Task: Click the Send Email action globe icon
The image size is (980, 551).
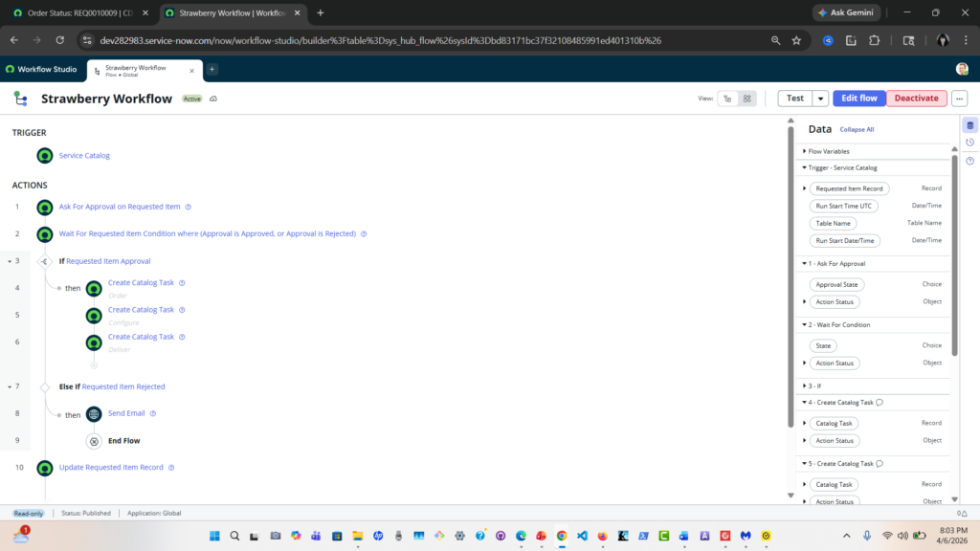Action: pyautogui.click(x=94, y=414)
